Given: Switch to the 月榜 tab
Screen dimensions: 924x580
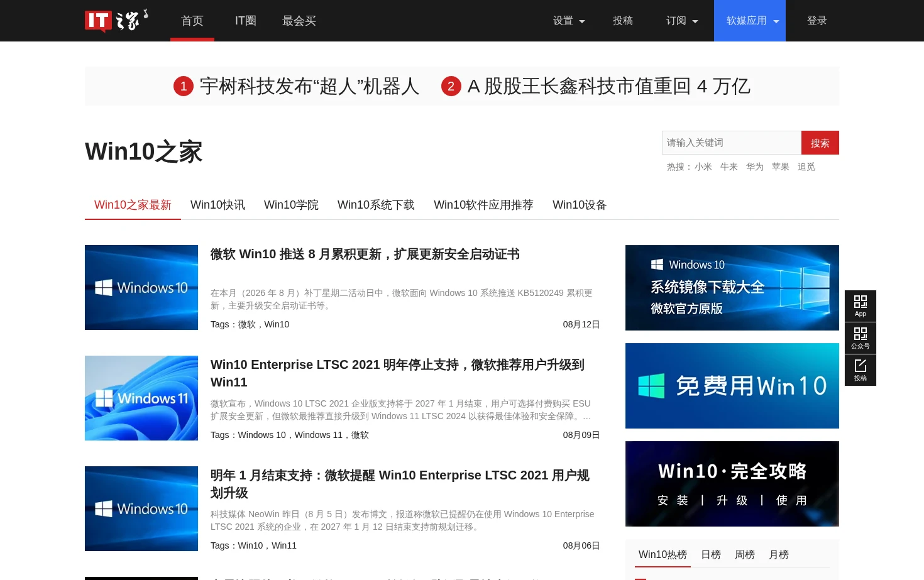Looking at the screenshot, I should point(779,554).
